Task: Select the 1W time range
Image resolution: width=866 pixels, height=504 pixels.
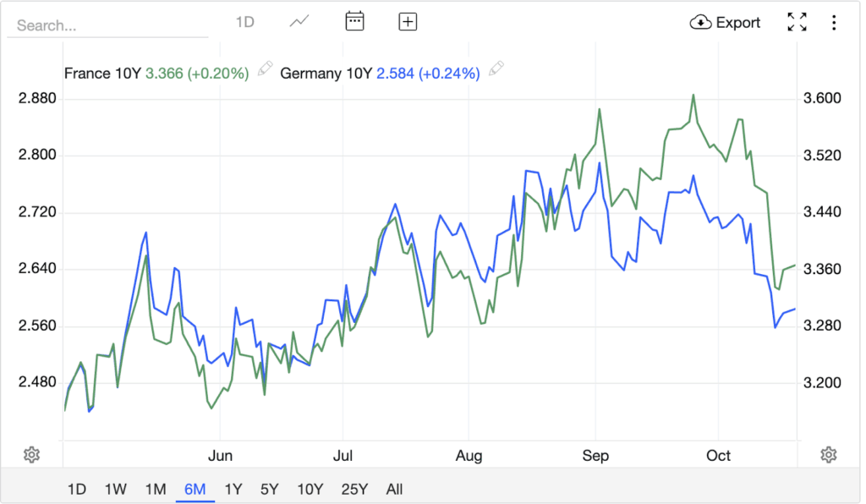Action: (116, 489)
